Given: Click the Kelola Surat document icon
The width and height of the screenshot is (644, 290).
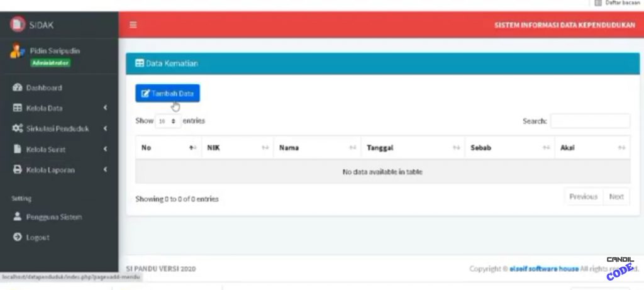Looking at the screenshot, I should coord(18,150).
